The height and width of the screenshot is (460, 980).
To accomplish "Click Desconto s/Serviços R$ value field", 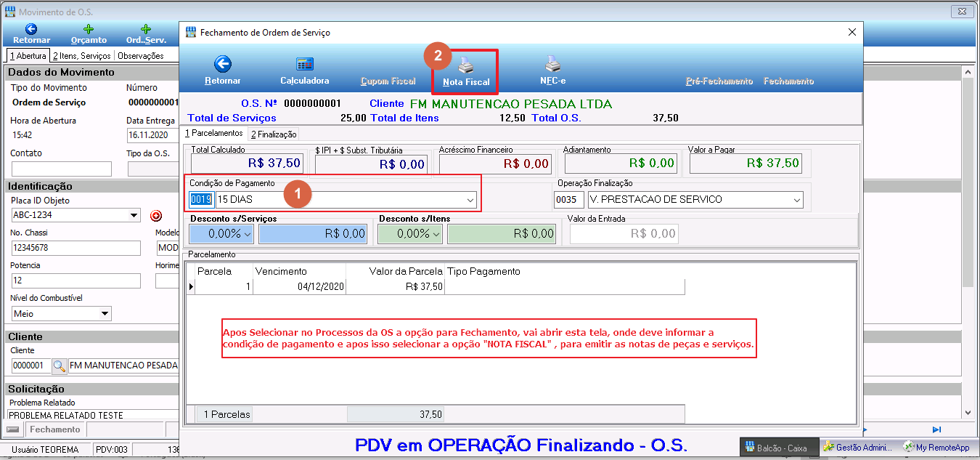I will (313, 234).
